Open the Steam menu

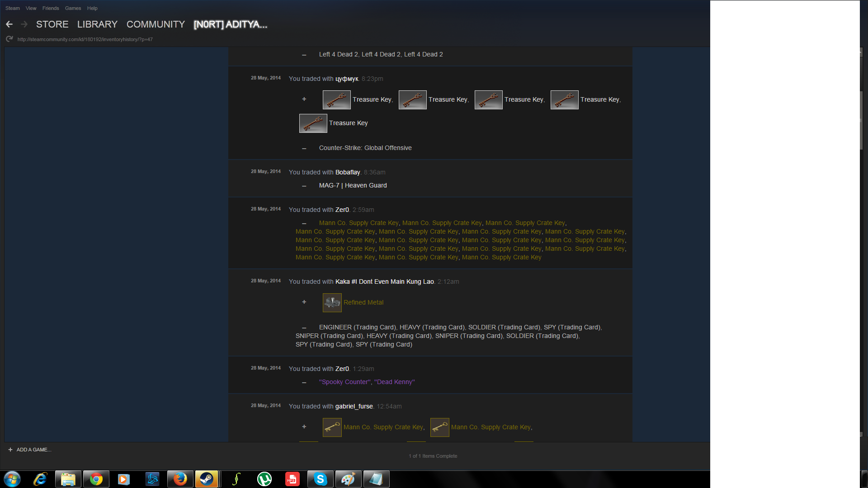pos(12,8)
